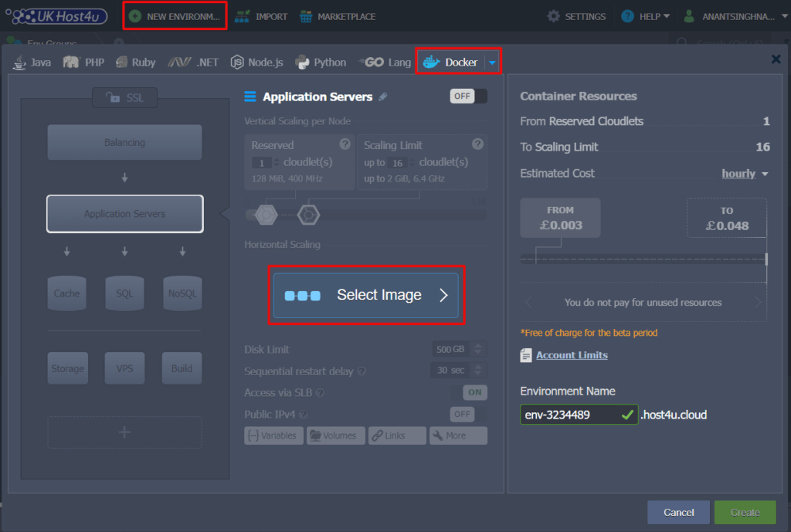The height and width of the screenshot is (532, 791).
Task: Click the Select Image button
Action: 365,295
